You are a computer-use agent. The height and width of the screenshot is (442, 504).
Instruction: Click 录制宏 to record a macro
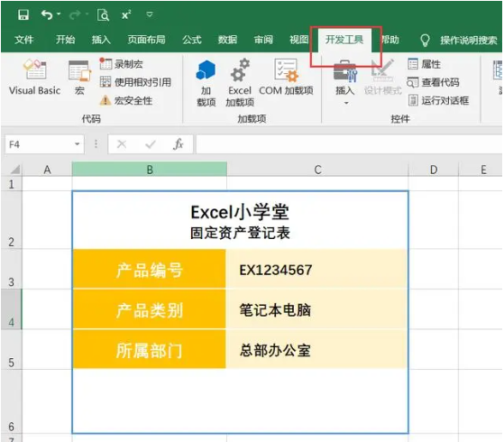(121, 64)
